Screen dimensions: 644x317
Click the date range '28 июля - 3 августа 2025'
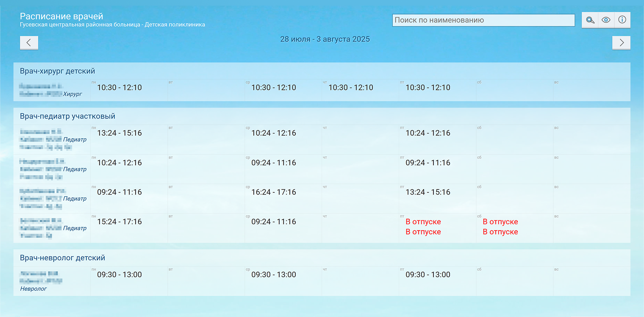click(325, 39)
